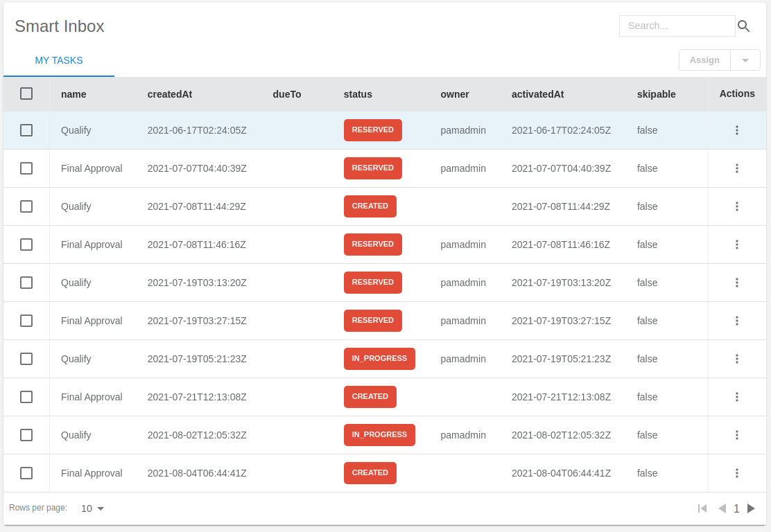This screenshot has width=771, height=532.
Task: Focus the Search input field
Action: click(x=677, y=26)
